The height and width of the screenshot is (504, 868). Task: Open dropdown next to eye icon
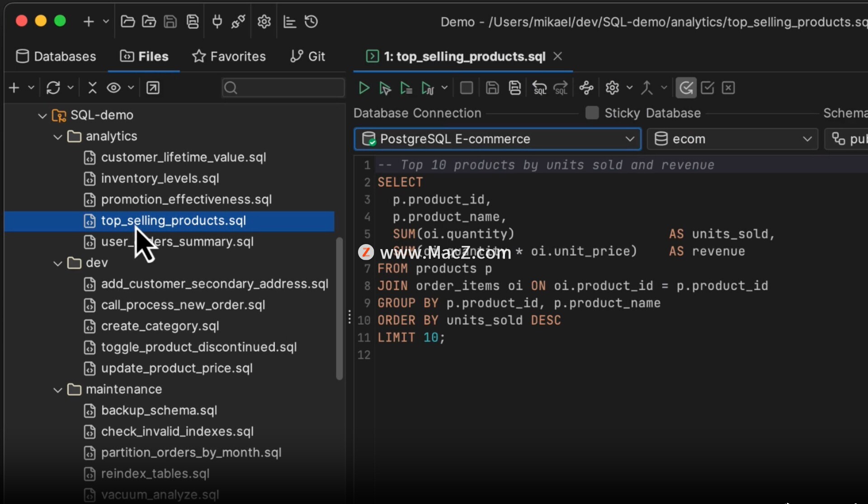coord(131,88)
